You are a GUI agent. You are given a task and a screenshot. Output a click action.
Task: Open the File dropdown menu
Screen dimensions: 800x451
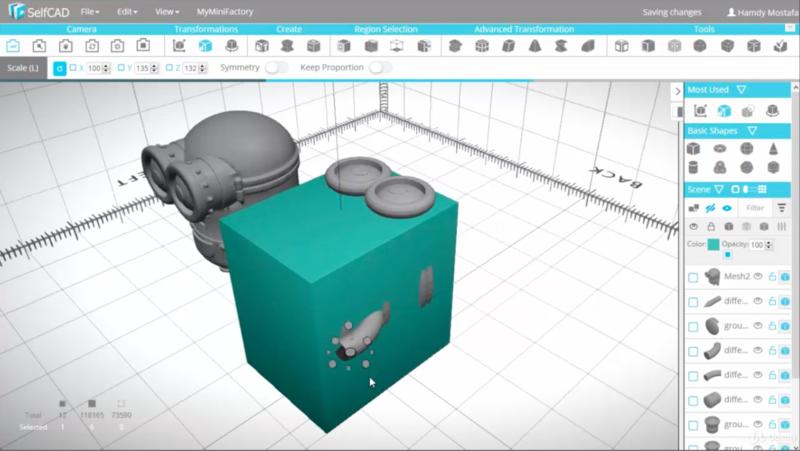tap(89, 12)
